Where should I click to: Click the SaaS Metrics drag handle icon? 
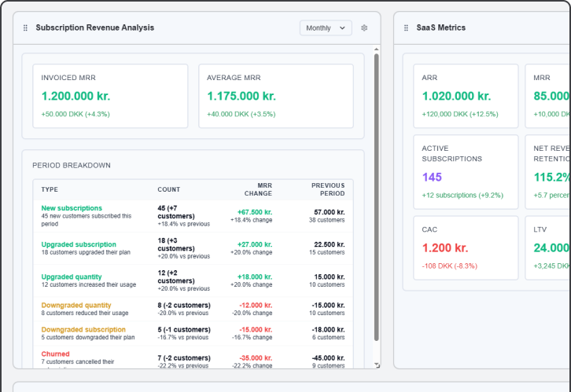tap(406, 28)
